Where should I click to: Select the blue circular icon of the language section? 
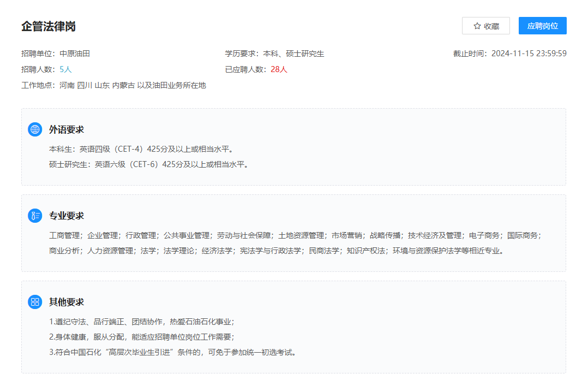(36, 129)
